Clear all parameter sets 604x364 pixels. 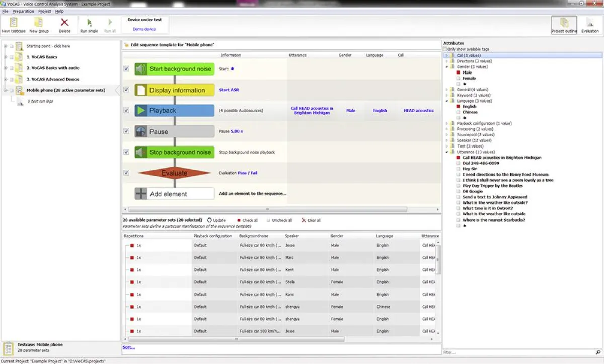tap(311, 220)
